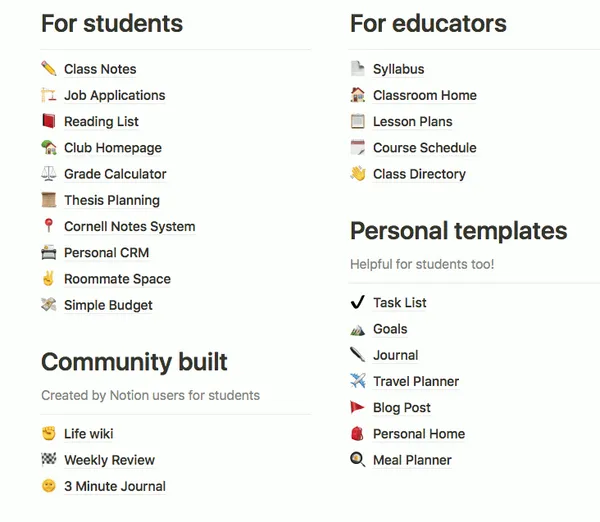
Task: Open the Job Applications template
Action: [x=114, y=95]
